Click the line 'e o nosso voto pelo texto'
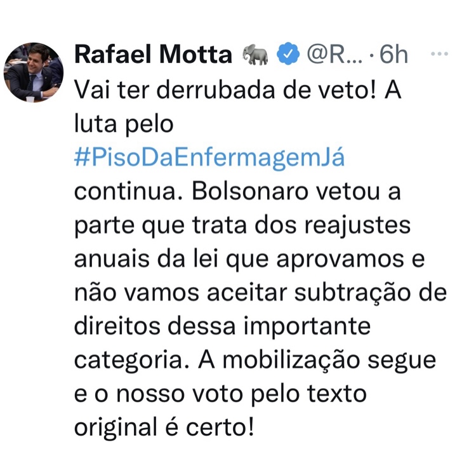 (220, 394)
